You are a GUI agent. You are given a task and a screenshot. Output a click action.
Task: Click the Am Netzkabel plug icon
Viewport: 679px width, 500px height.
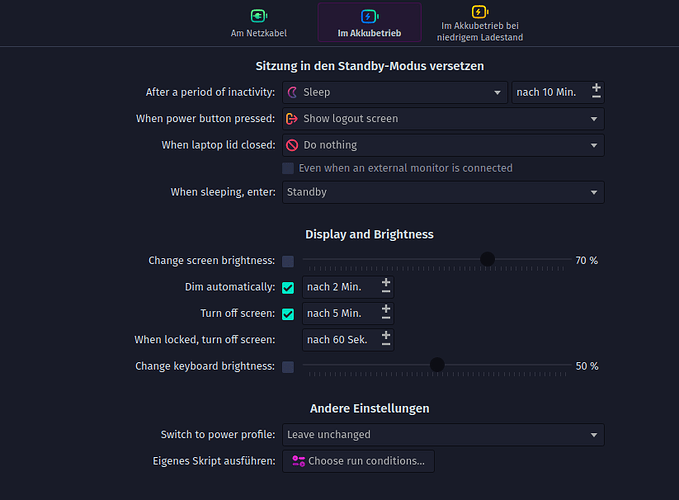258,16
